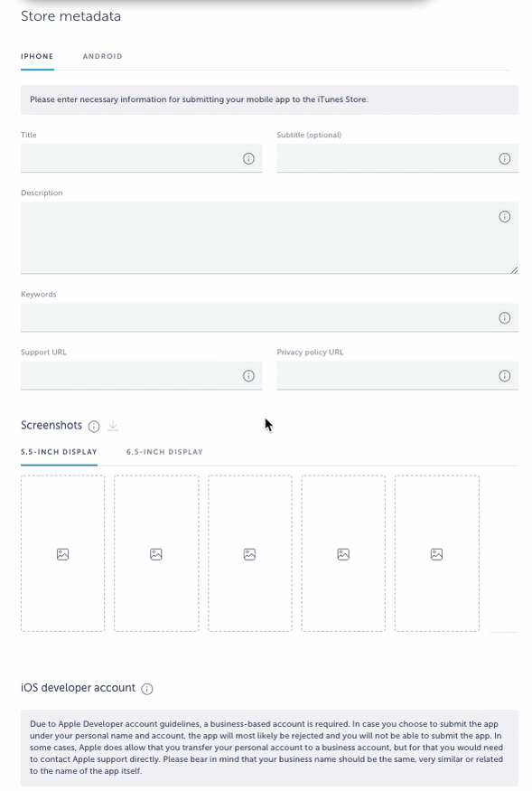532x791 pixels.
Task: Click the info icon beside Screenshots heading
Action: pos(94,427)
